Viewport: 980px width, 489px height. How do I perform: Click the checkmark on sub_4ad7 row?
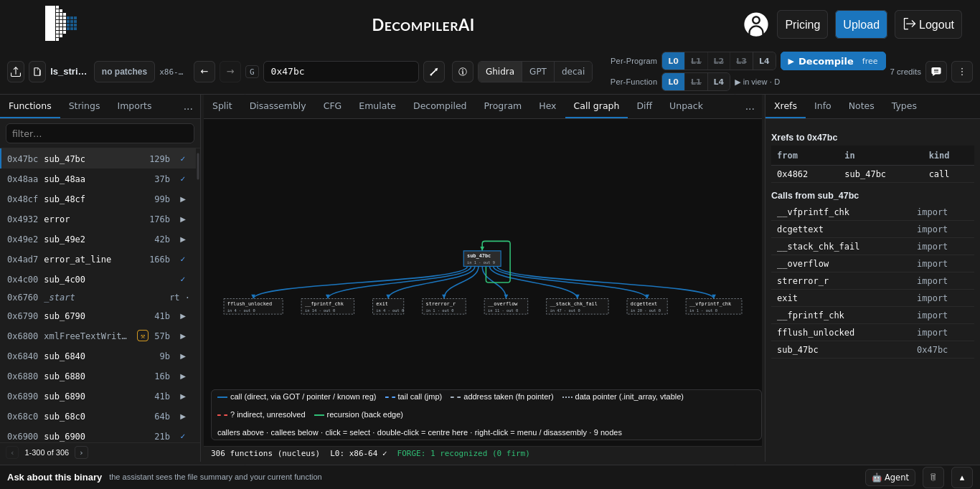click(183, 260)
